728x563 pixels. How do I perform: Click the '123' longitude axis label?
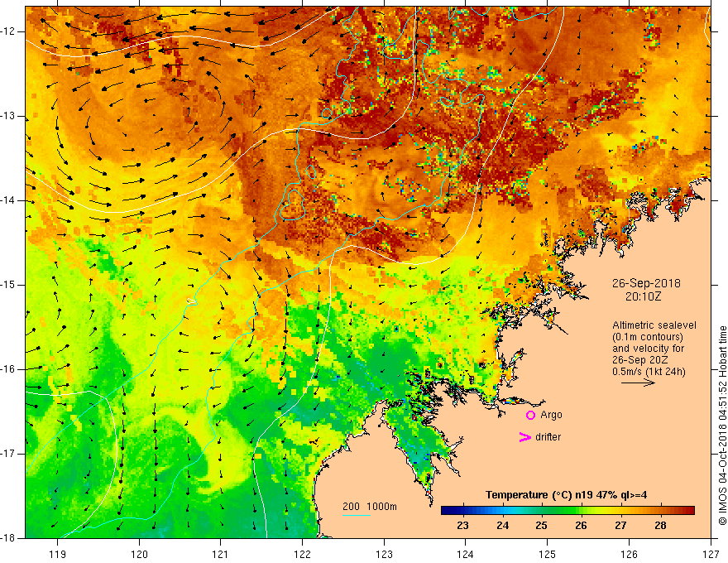384,555
